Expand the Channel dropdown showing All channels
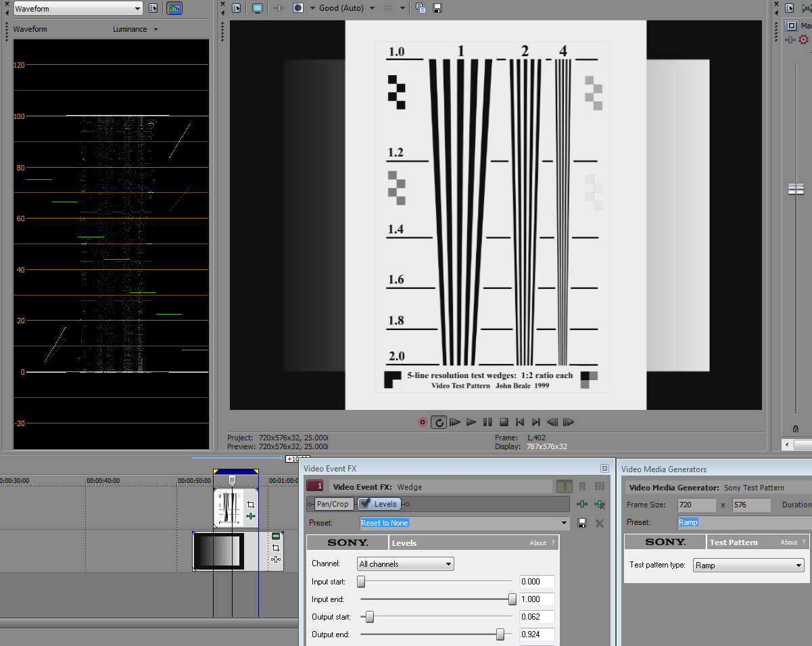Image resolution: width=812 pixels, height=646 pixels. tap(405, 564)
